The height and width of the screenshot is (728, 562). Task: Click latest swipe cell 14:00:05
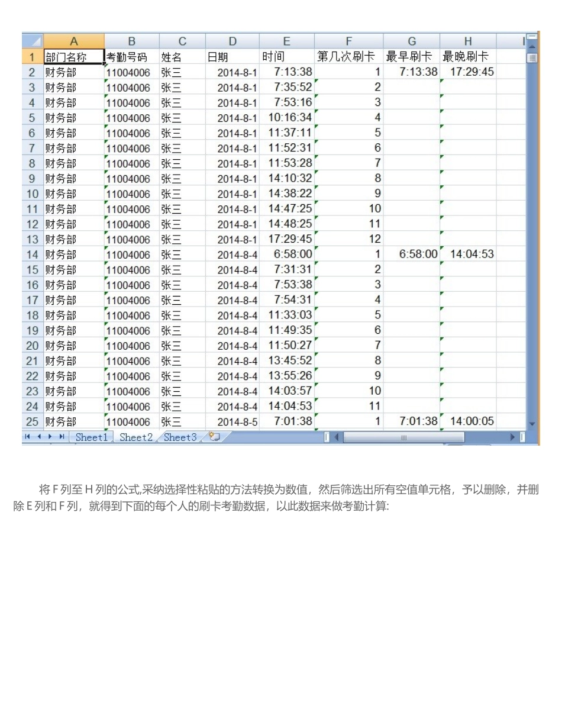468,421
